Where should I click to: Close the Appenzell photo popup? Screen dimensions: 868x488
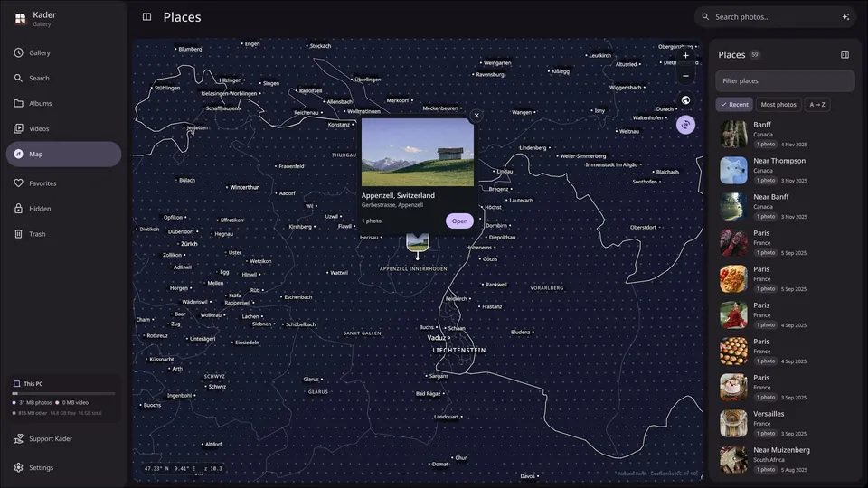click(x=476, y=116)
